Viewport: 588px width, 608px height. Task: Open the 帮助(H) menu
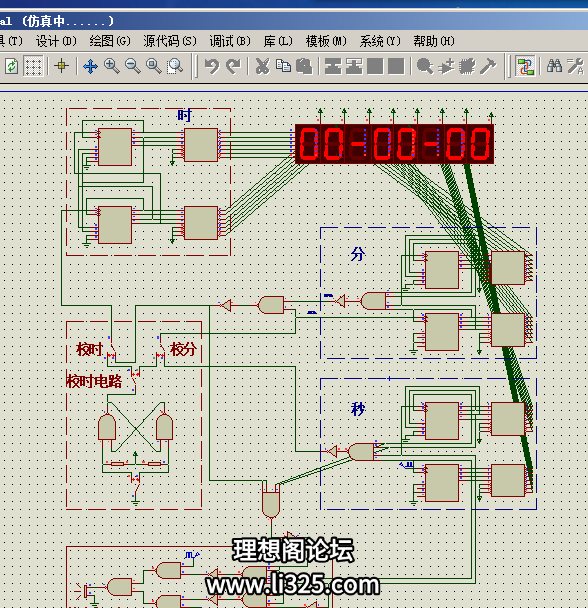click(x=434, y=41)
